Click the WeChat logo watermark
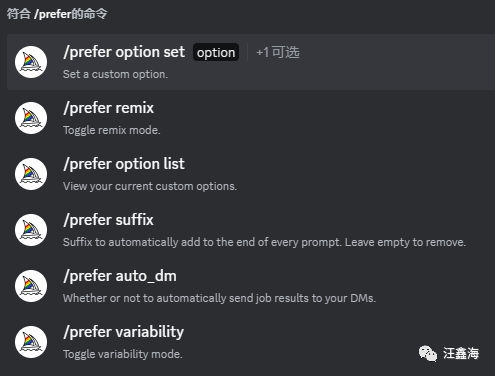The height and width of the screenshot is (376, 495). point(428,353)
